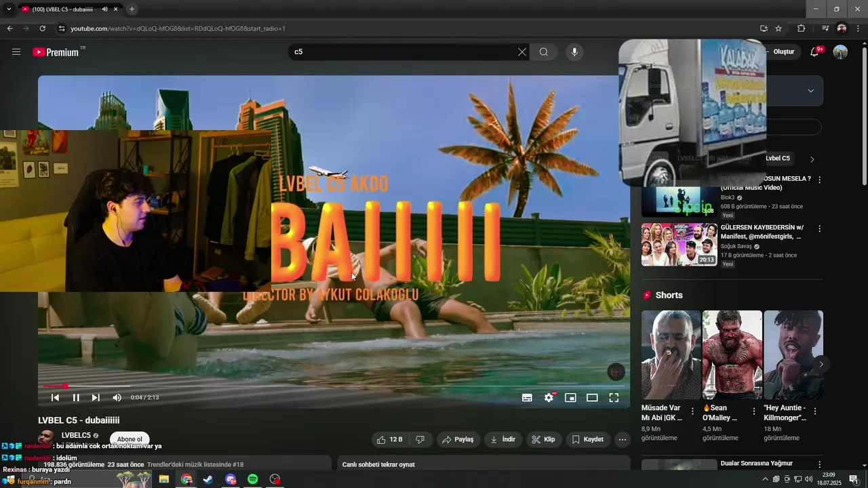
Task: Open tab search dropdown arrow
Action: 9,9
